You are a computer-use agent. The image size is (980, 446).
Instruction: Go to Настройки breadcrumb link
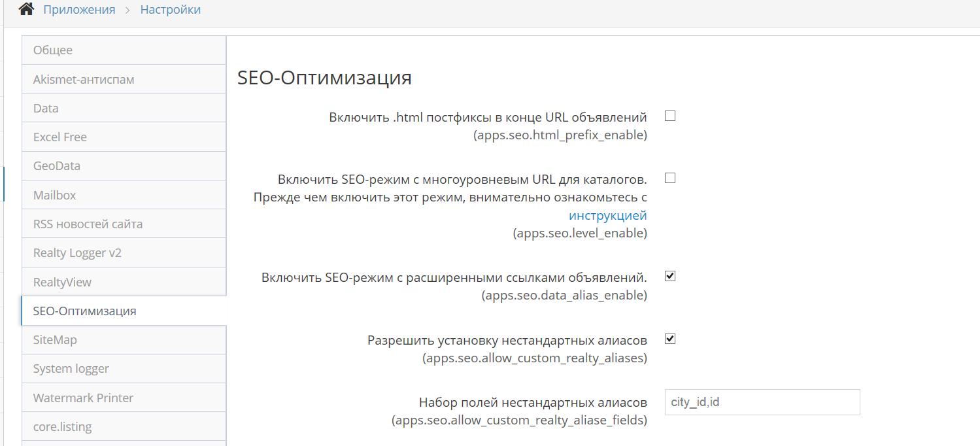171,10
